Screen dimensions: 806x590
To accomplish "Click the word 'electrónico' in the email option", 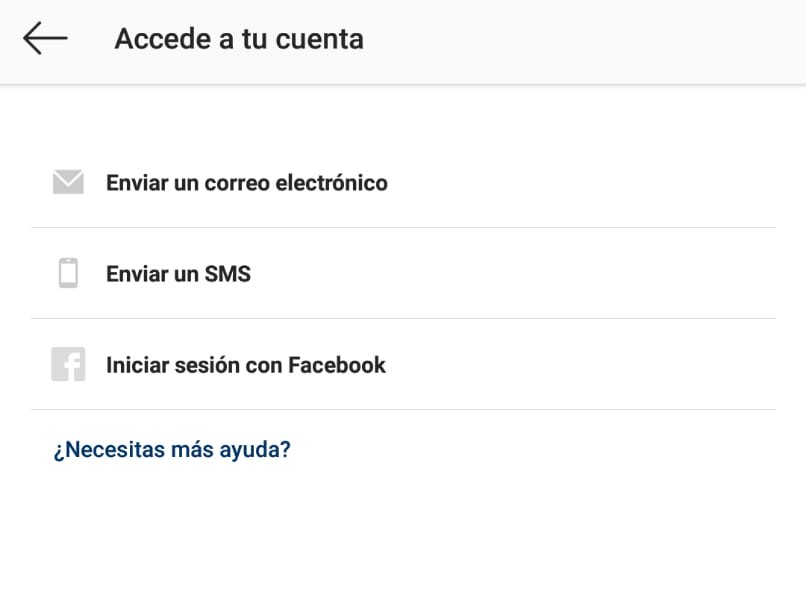I will pos(332,183).
